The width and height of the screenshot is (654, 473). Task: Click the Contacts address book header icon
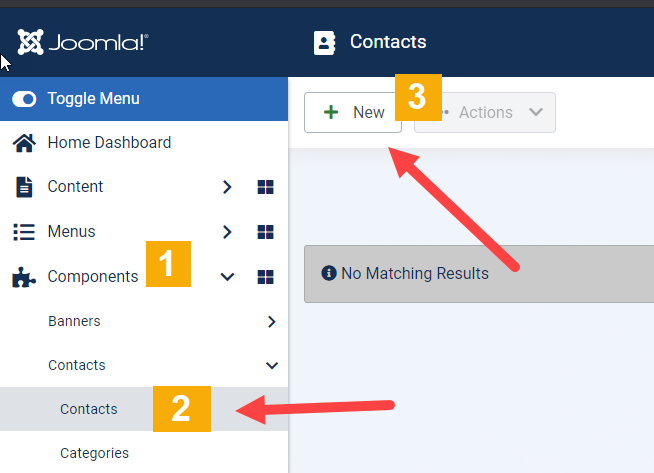(324, 43)
